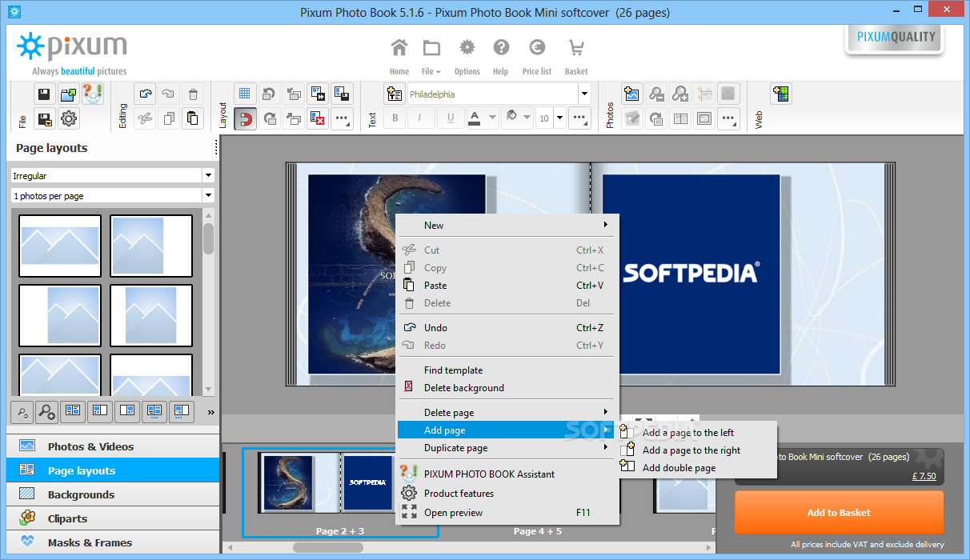Image resolution: width=970 pixels, height=560 pixels.
Task: Click the both-pages layout icon below thumbnails
Action: (x=73, y=411)
